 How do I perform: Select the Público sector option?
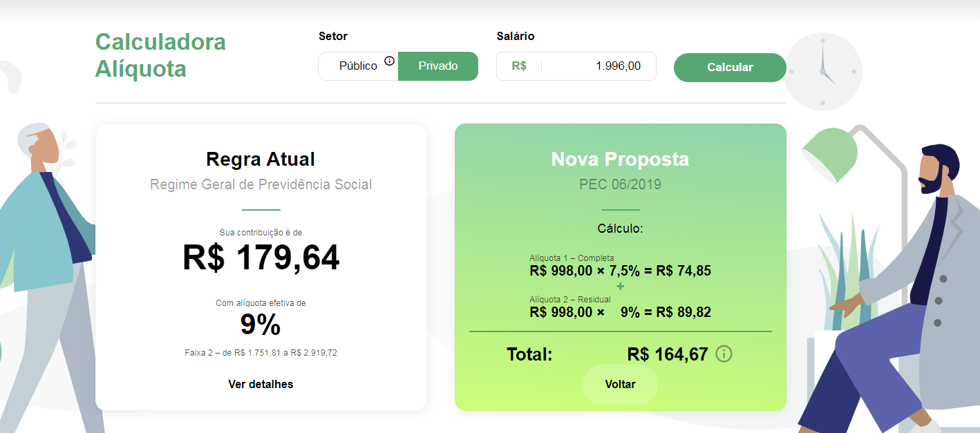(x=358, y=66)
